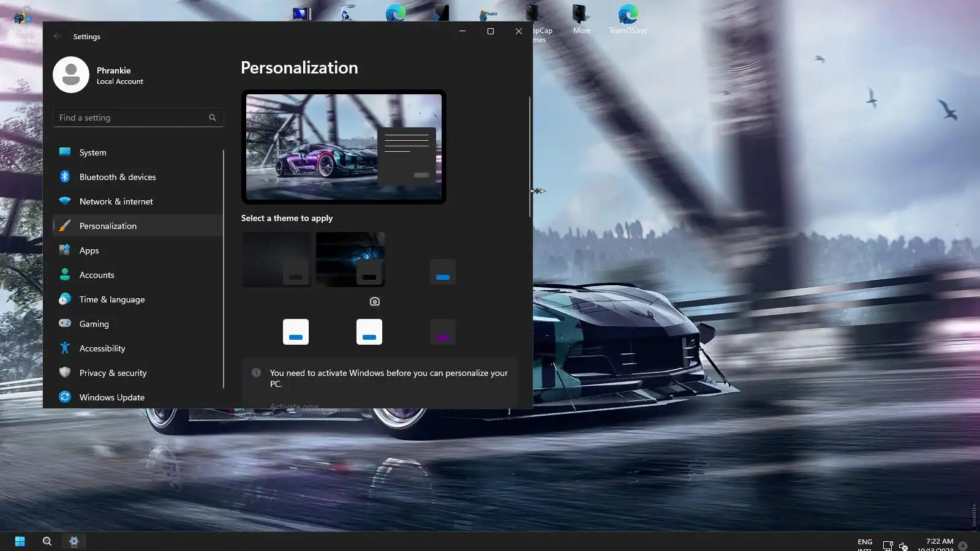Open Bluetooth & devices settings
This screenshot has width=980, height=551.
coord(138,177)
